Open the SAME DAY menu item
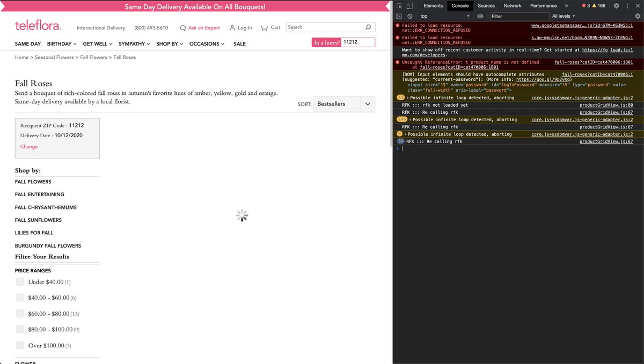The height and width of the screenshot is (364, 644). point(28,44)
